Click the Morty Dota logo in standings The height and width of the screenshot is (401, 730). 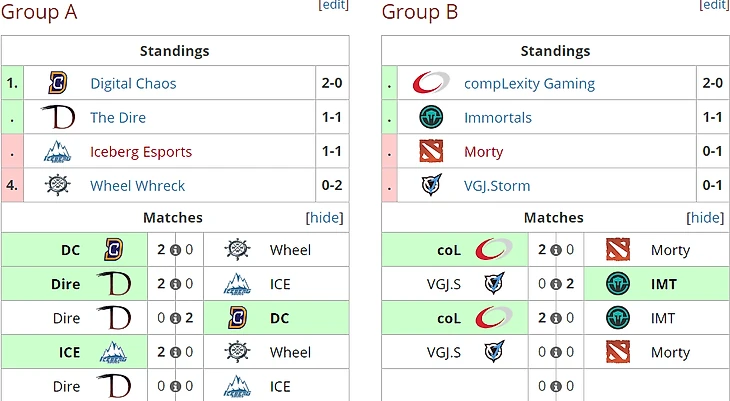point(430,152)
